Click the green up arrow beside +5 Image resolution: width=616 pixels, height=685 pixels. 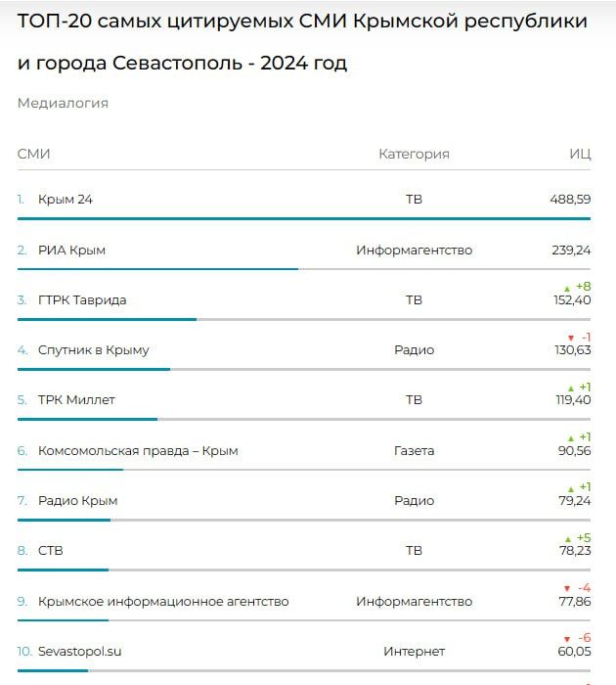566,538
